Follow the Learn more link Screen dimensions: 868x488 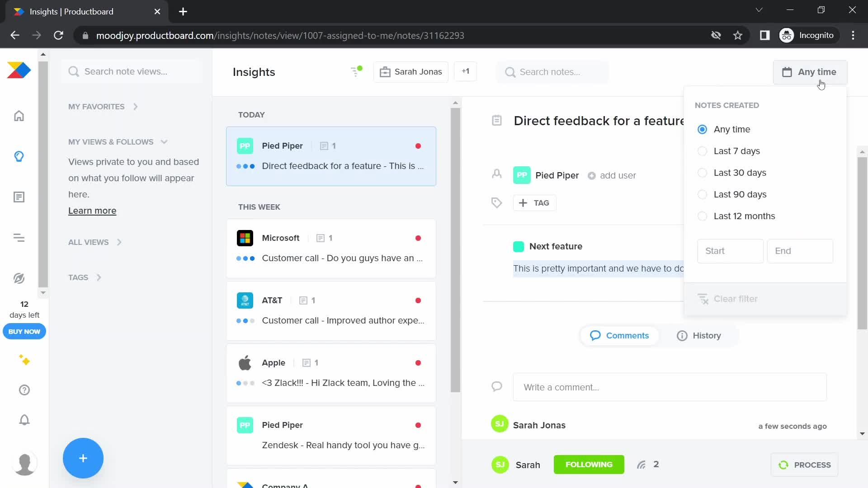92,211
